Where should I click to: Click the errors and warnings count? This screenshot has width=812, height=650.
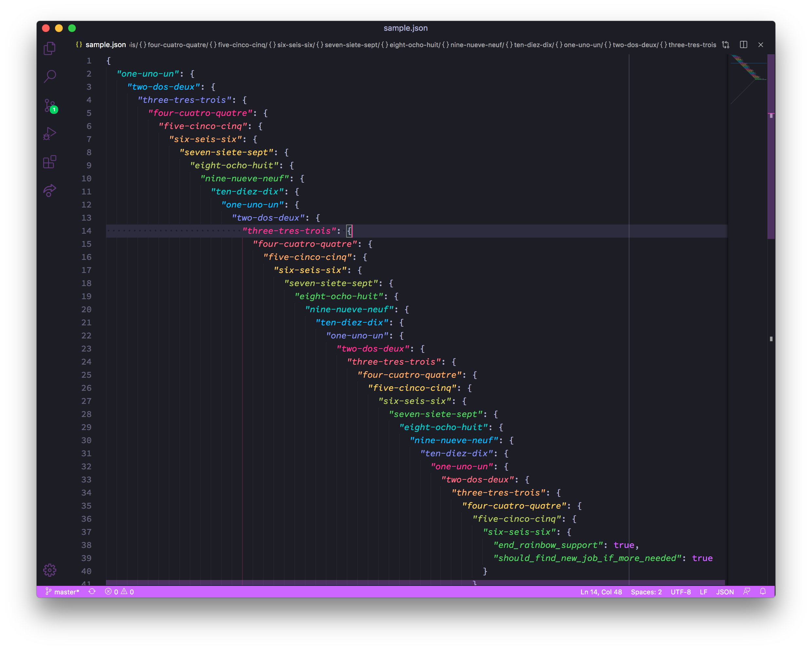pyautogui.click(x=119, y=592)
